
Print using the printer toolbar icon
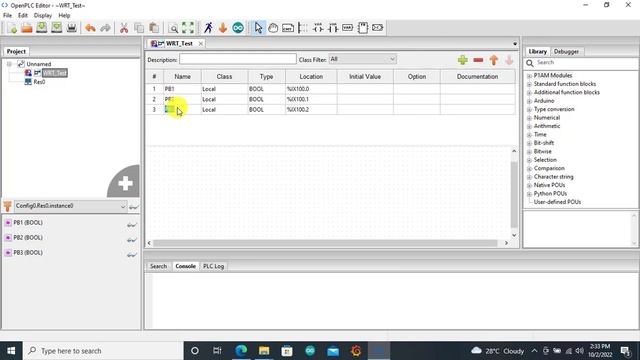[71, 28]
